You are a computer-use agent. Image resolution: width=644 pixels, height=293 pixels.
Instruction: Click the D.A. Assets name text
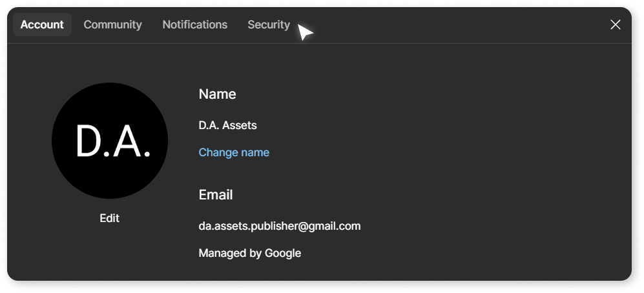pos(228,125)
